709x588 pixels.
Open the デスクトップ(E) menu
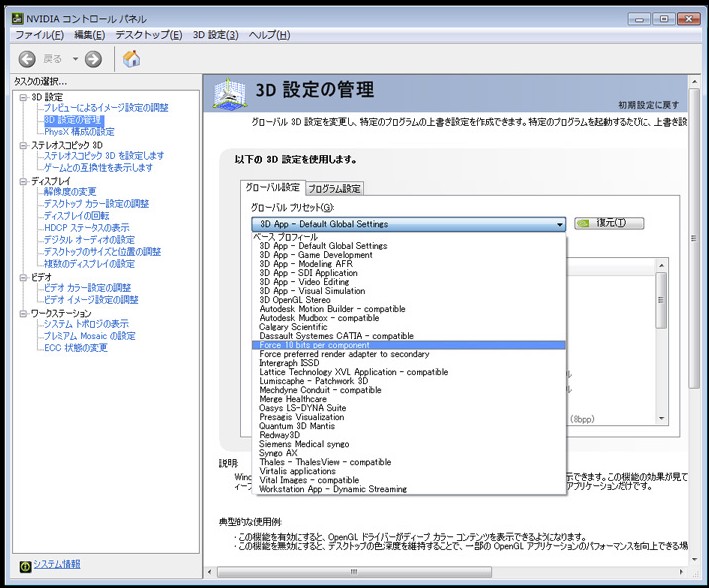point(149,35)
